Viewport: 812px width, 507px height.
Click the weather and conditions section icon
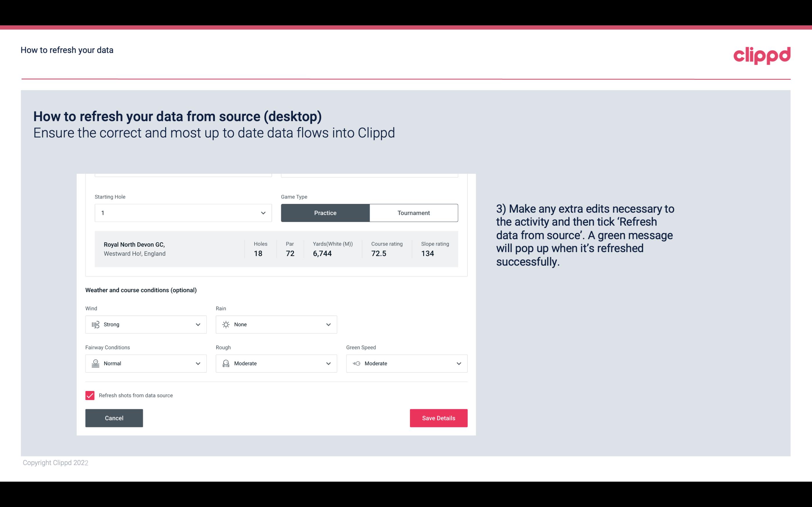[95, 324]
